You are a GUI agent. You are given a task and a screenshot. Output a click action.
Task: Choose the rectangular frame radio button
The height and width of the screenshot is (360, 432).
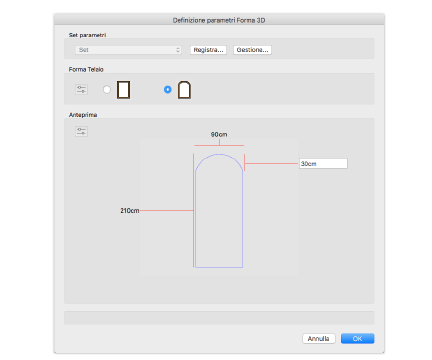pyautogui.click(x=107, y=90)
